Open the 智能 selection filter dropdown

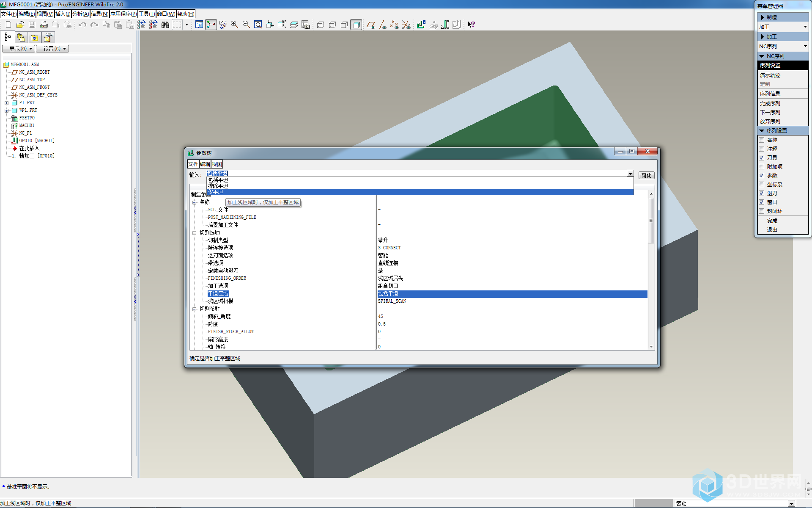(x=791, y=503)
